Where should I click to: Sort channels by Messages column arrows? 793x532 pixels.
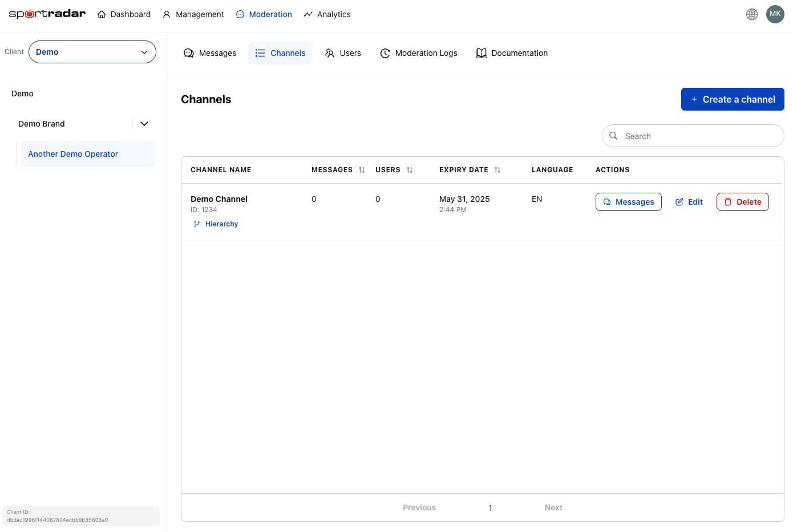coord(362,170)
